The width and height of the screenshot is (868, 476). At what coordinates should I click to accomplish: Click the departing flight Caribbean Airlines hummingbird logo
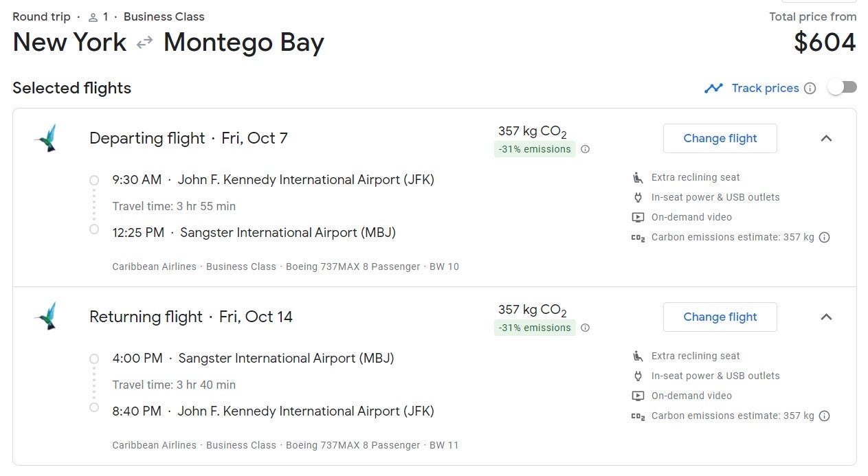click(46, 138)
